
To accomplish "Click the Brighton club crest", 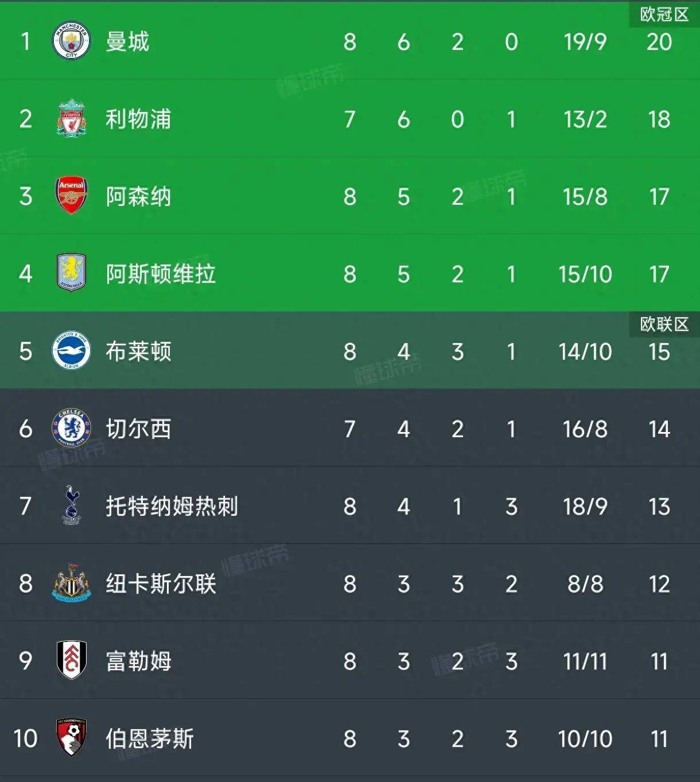I will [71, 351].
